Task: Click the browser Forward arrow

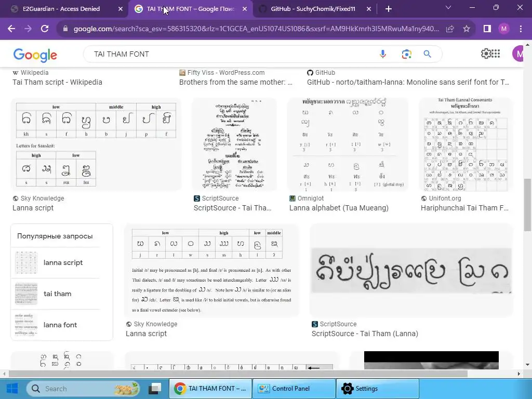Action: point(28,29)
